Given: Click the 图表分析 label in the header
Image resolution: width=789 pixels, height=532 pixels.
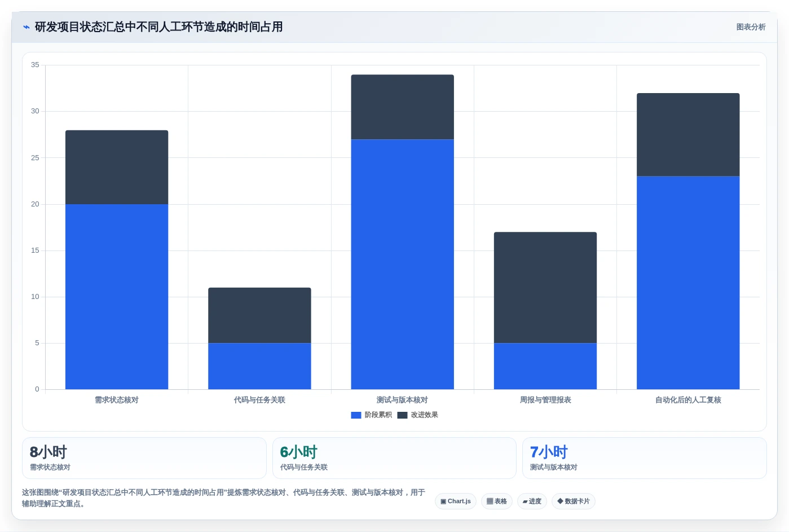Looking at the screenshot, I should click(751, 27).
